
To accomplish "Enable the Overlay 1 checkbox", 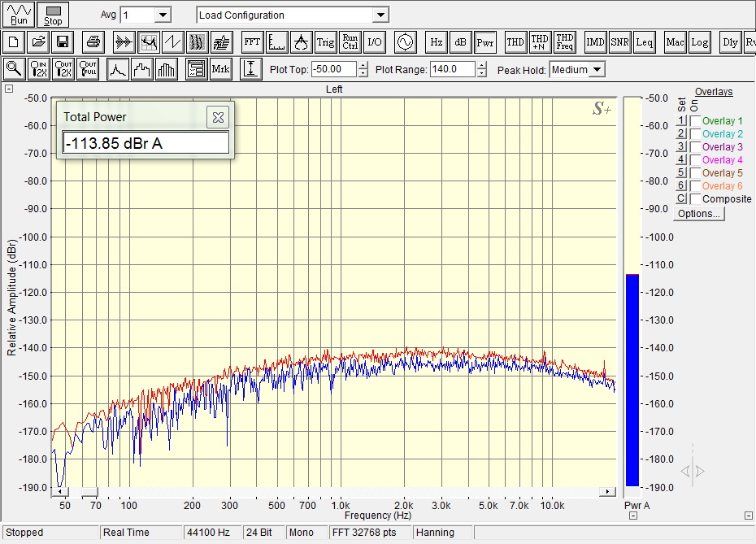I will click(x=695, y=120).
